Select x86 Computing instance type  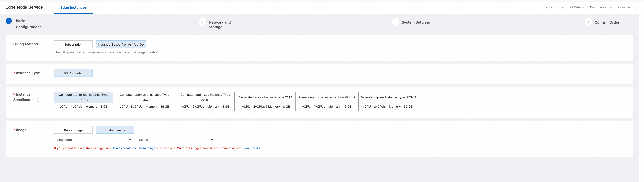[73, 73]
